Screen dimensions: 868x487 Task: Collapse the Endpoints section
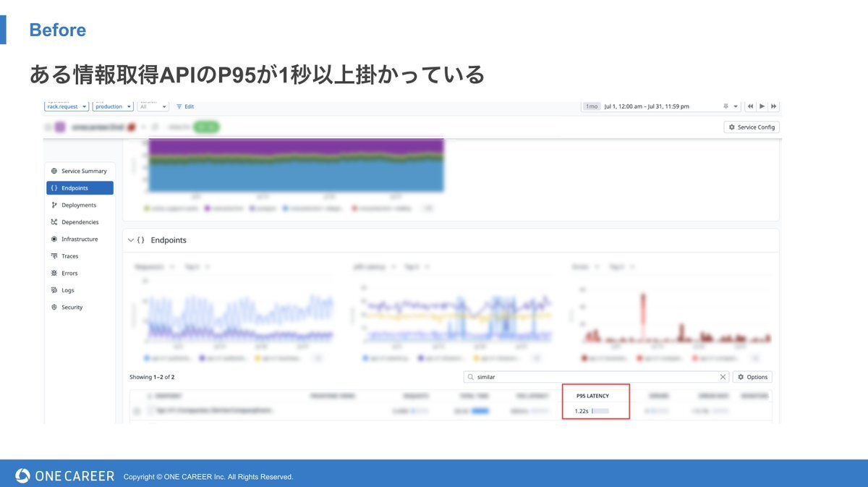tap(131, 240)
